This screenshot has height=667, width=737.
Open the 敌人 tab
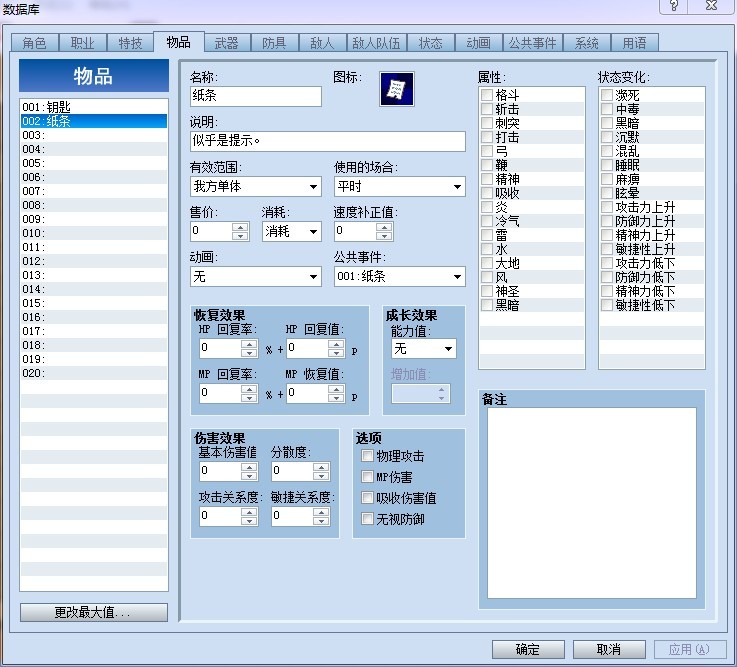coord(322,43)
